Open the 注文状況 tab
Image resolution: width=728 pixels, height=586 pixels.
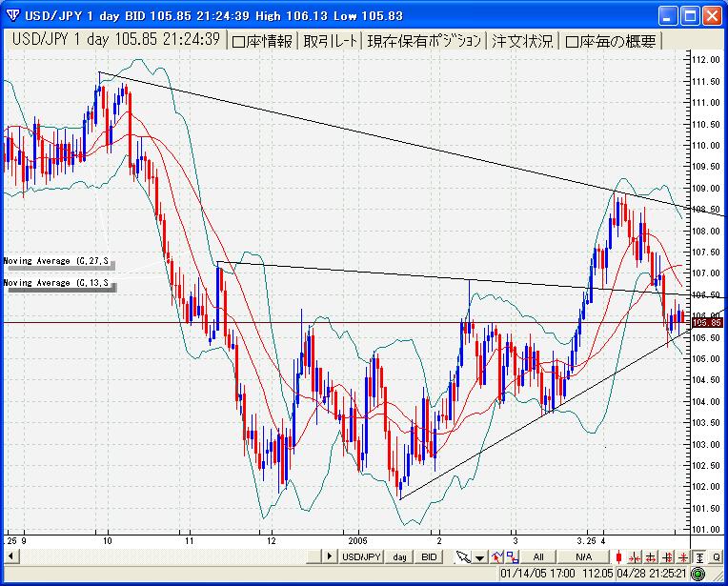[x=522, y=41]
